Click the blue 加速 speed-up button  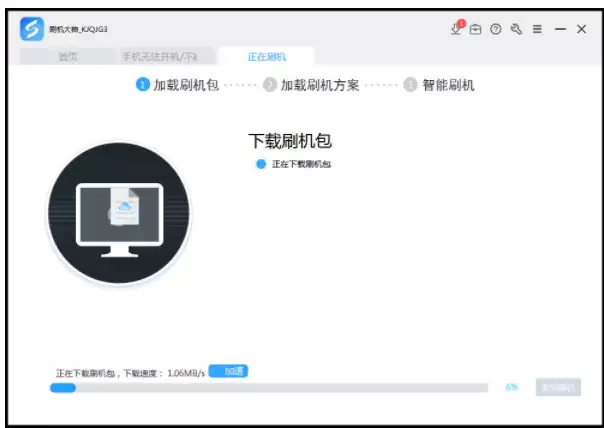coord(228,371)
